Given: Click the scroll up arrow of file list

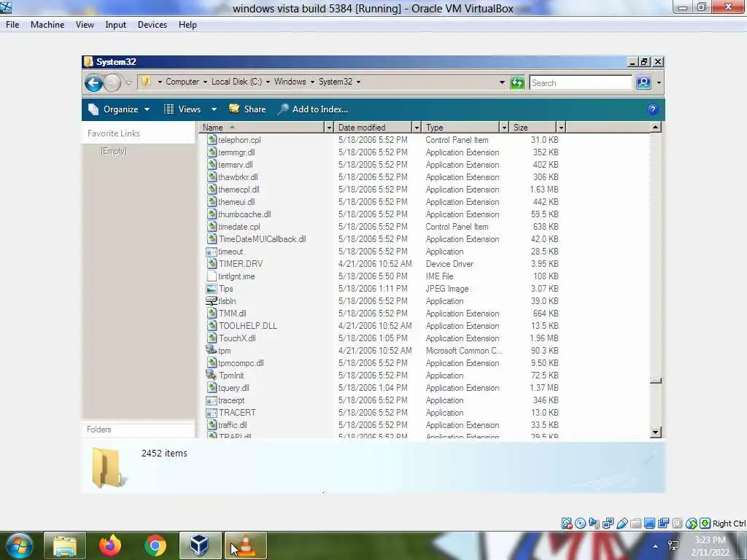Looking at the screenshot, I should click(x=656, y=127).
